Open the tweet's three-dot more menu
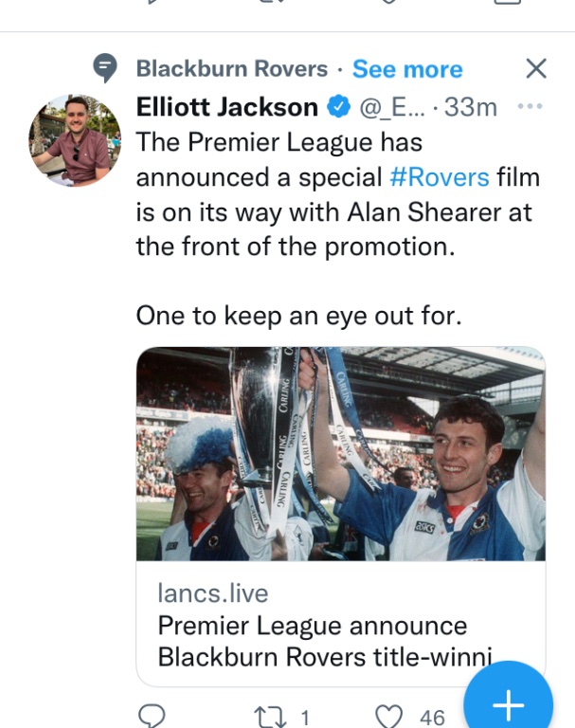Screen dimensions: 575x728 (x=531, y=106)
